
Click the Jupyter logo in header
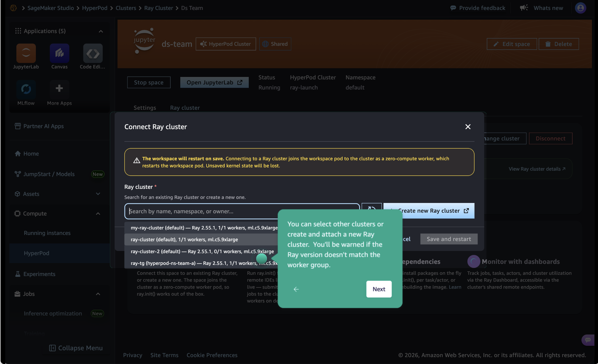tap(144, 41)
